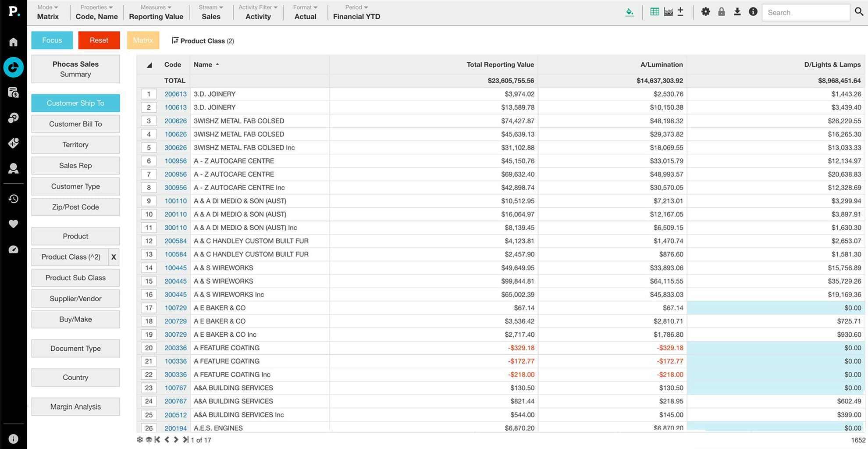868x449 pixels.
Task: Click the plus/minus variance icon
Action: (x=680, y=12)
